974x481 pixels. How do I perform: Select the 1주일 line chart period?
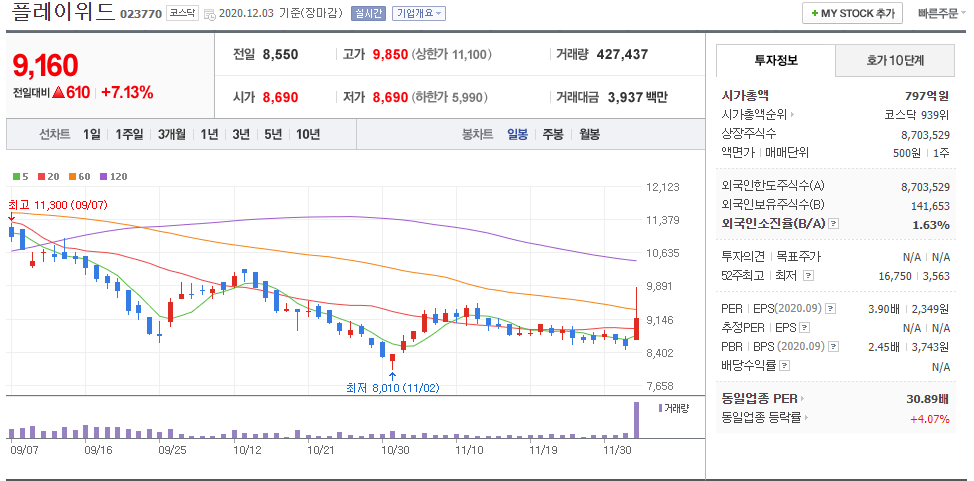pos(129,134)
